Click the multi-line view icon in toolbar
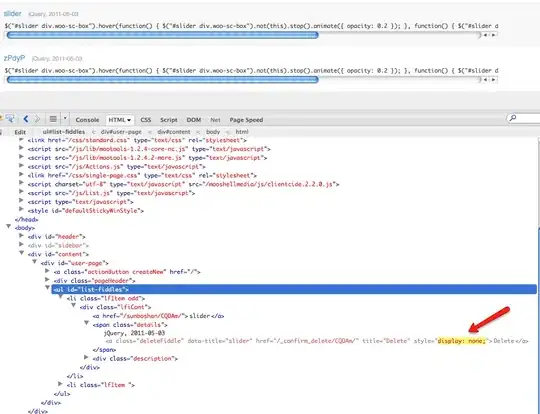This screenshot has height=414, width=540. click(53, 119)
